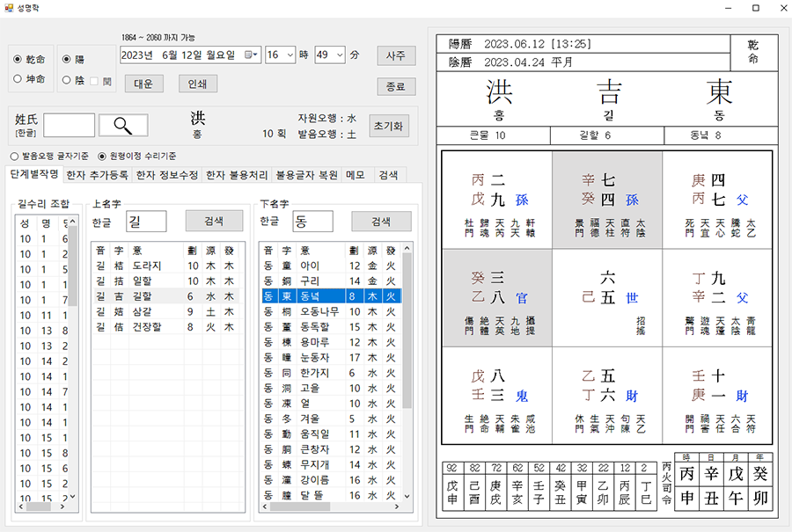Select the 坤命 radio option
Image resolution: width=792 pixels, height=532 pixels.
click(18, 79)
